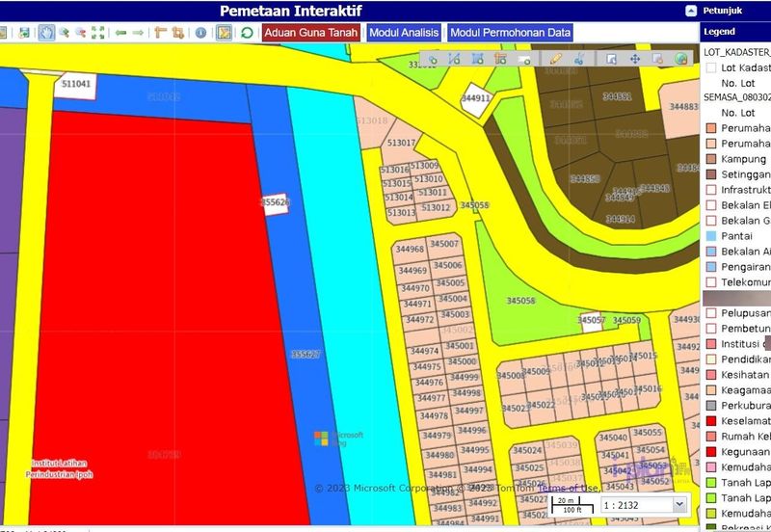Click the Petunjuk panel title
This screenshot has height=532, width=771.
[722, 11]
